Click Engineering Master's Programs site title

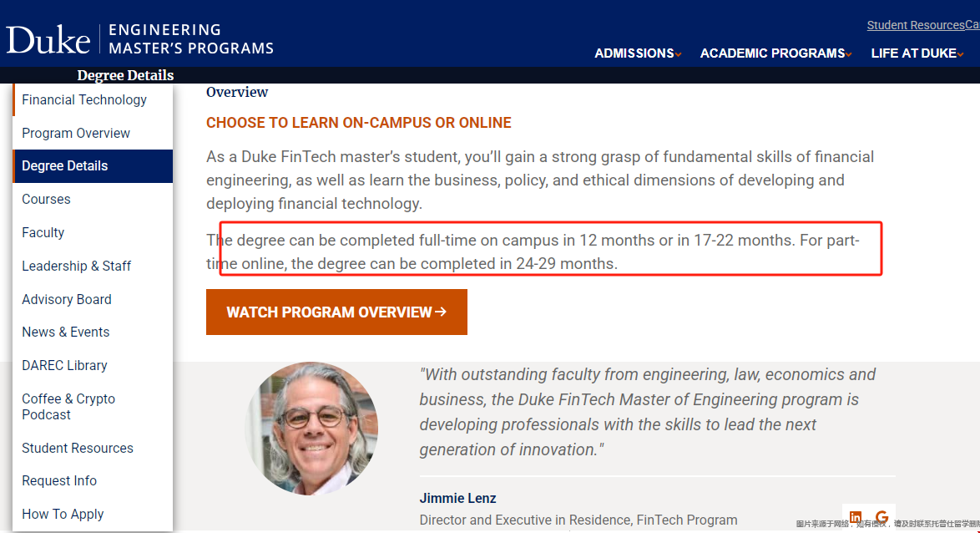[191, 39]
